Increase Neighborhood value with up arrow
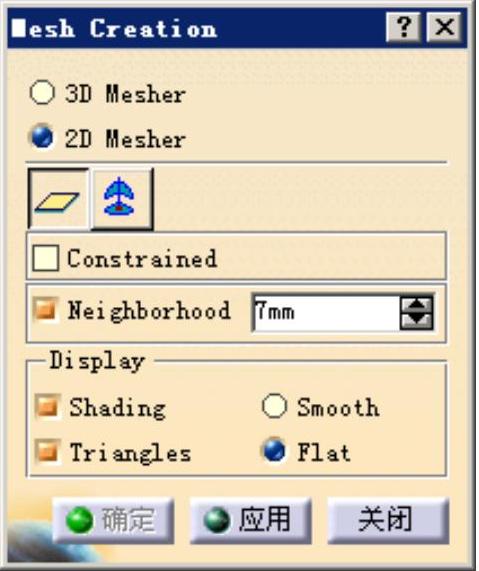The width and height of the screenshot is (479, 571). click(417, 304)
